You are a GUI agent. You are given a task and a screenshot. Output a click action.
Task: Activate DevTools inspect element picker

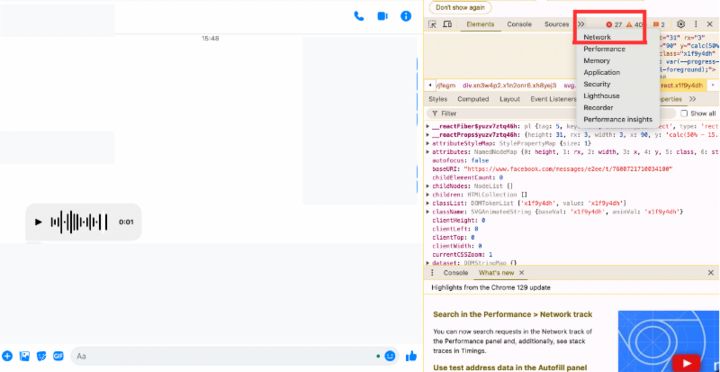432,24
